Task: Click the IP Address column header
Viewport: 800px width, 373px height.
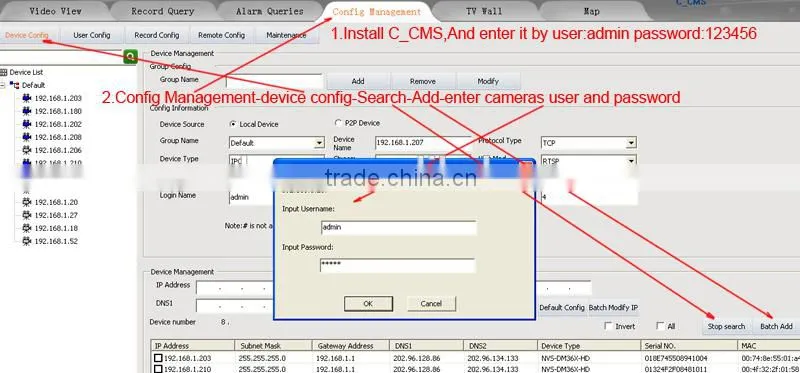Action: click(193, 345)
